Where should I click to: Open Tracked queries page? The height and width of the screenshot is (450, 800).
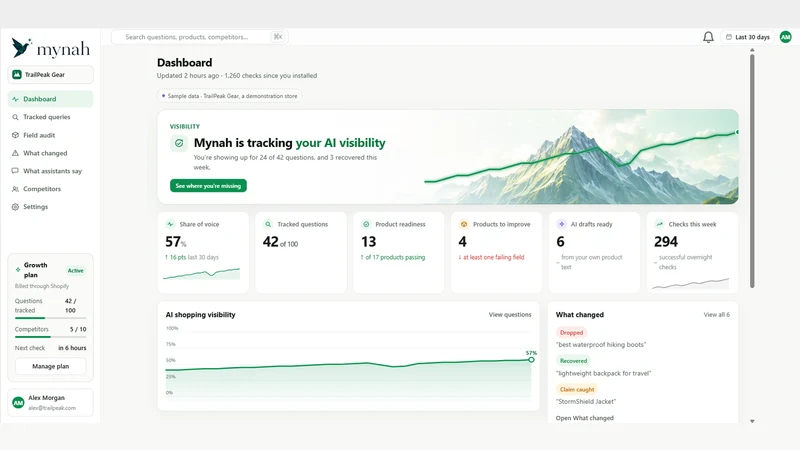pos(51,117)
